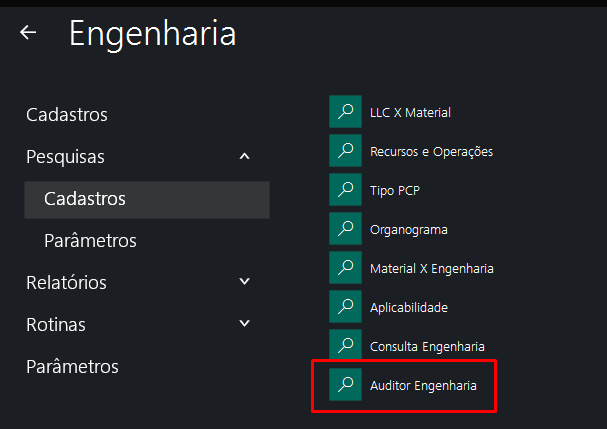Select Cadastros submenu under Pesquisas
The height and width of the screenshot is (429, 607).
coord(85,199)
